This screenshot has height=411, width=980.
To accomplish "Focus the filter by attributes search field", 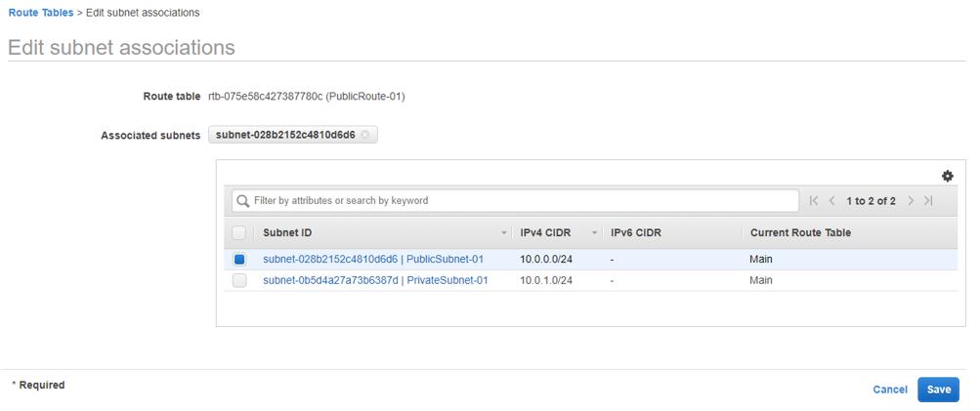I will pyautogui.click(x=523, y=201).
